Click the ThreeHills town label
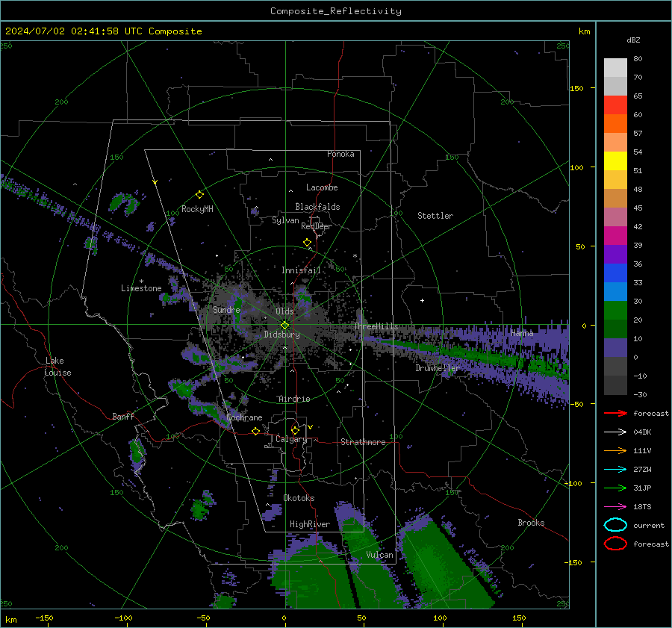The height and width of the screenshot is (628, 672). [x=376, y=326]
